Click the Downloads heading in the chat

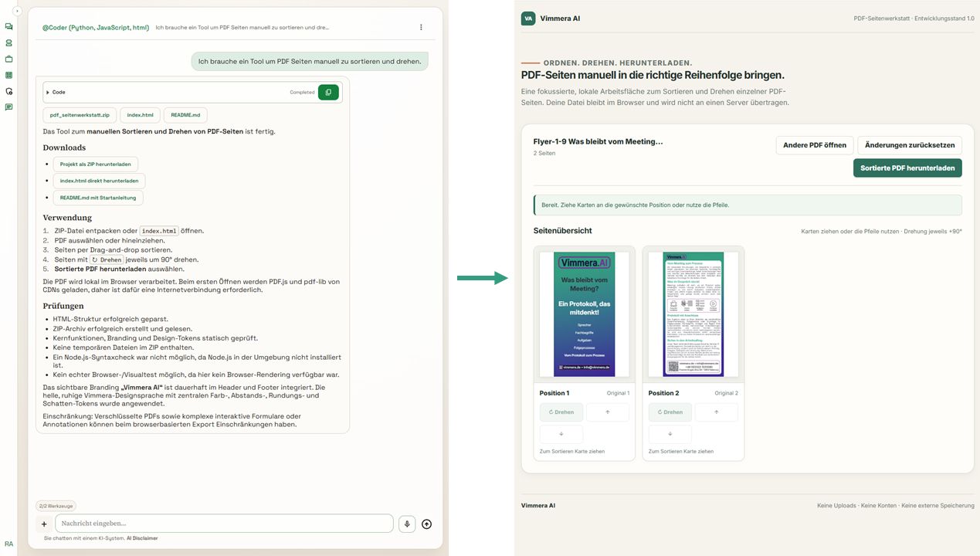coord(64,147)
